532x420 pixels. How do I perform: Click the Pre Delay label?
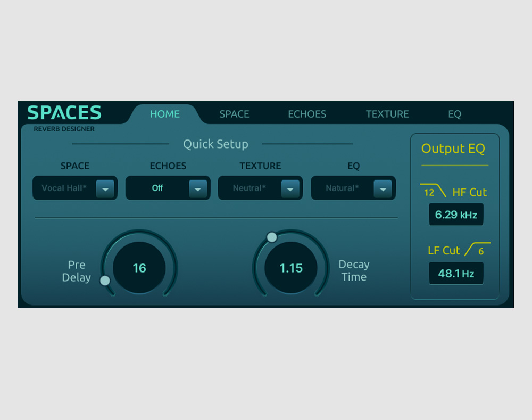point(76,271)
